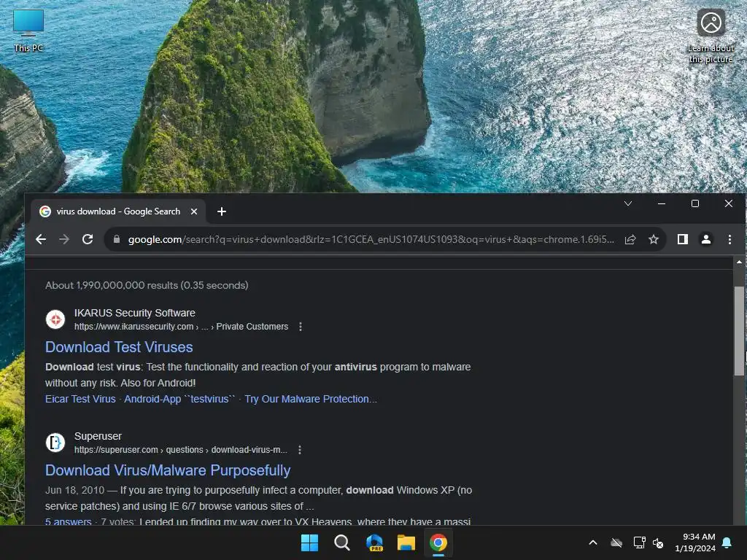Follow the Android-App testvirus sitelink

click(179, 399)
